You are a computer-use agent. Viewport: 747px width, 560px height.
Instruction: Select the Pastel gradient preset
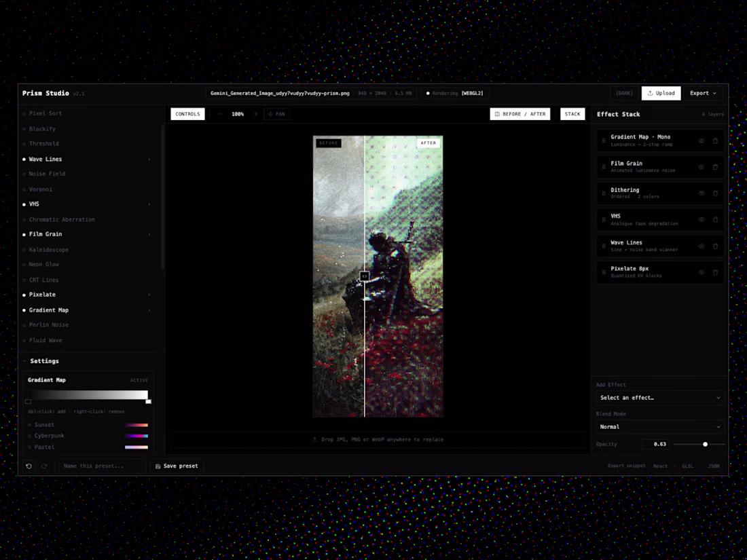(88, 447)
